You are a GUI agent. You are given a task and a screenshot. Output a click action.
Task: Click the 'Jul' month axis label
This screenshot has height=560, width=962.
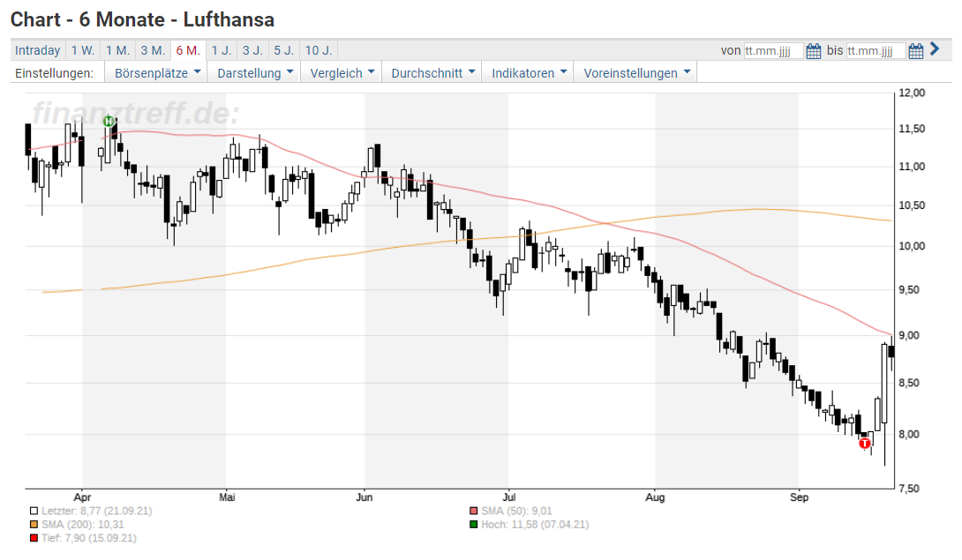click(x=508, y=497)
